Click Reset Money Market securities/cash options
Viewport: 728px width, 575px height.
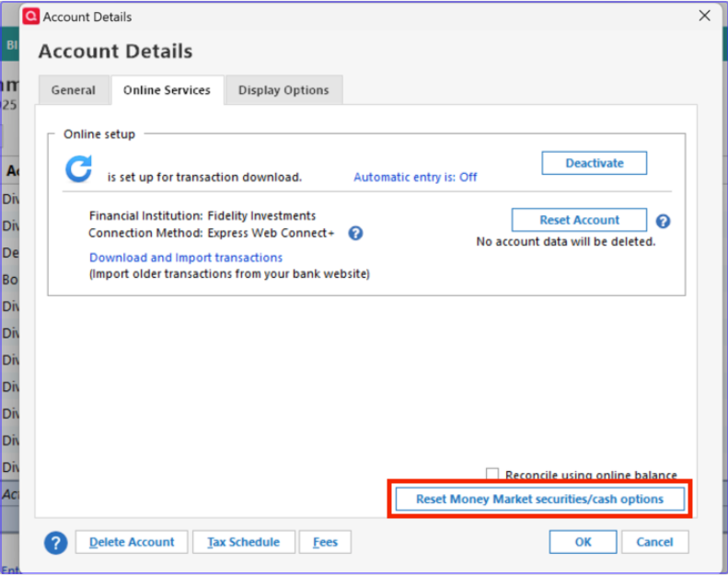(539, 500)
